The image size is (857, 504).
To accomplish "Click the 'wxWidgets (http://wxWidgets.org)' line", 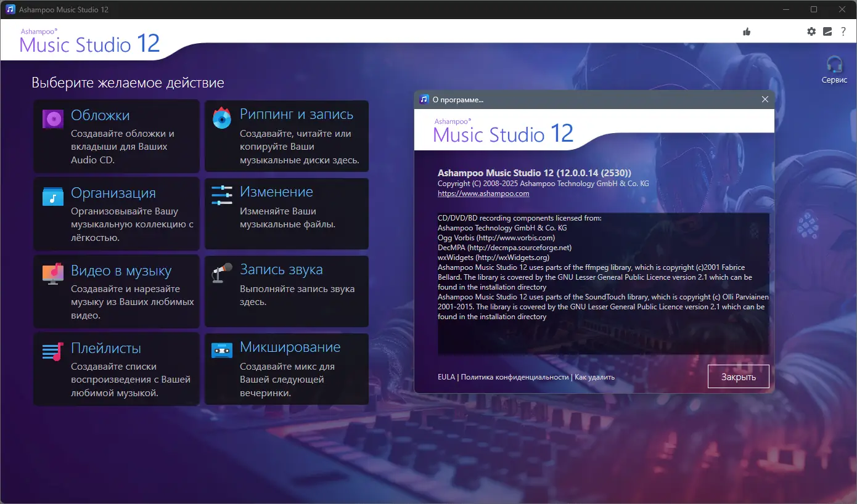I will 493,258.
